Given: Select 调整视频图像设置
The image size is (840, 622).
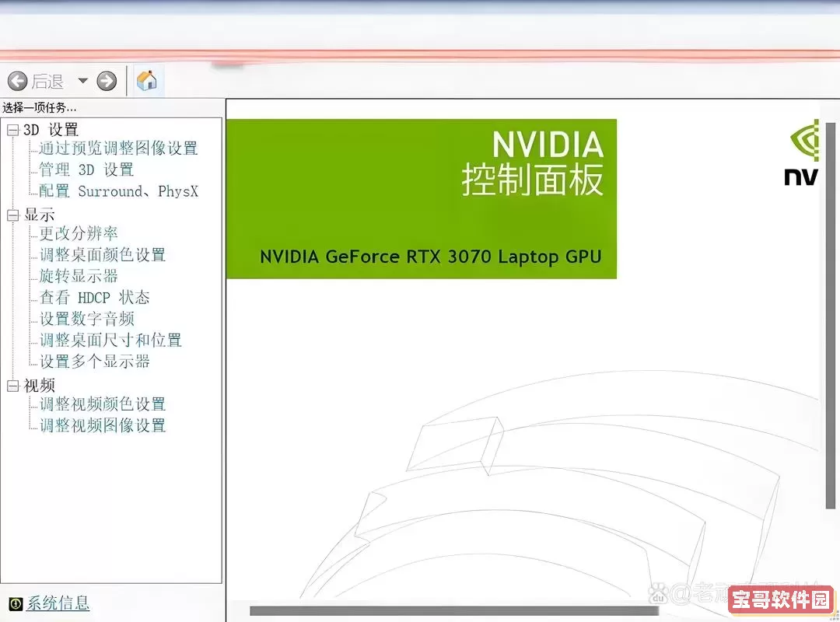Looking at the screenshot, I should coord(103,425).
